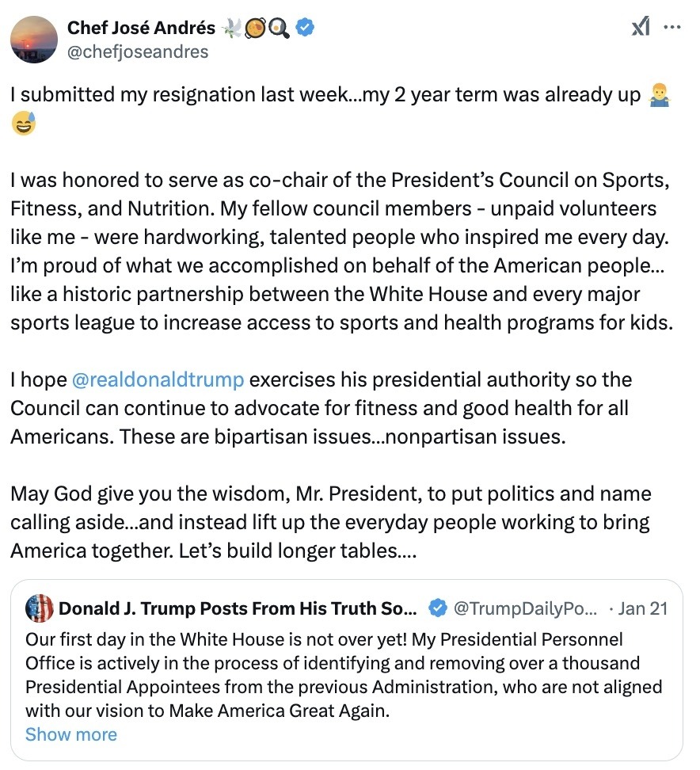This screenshot has height=770, width=700.
Task: Click the dove emoji after the name
Action: [x=232, y=29]
